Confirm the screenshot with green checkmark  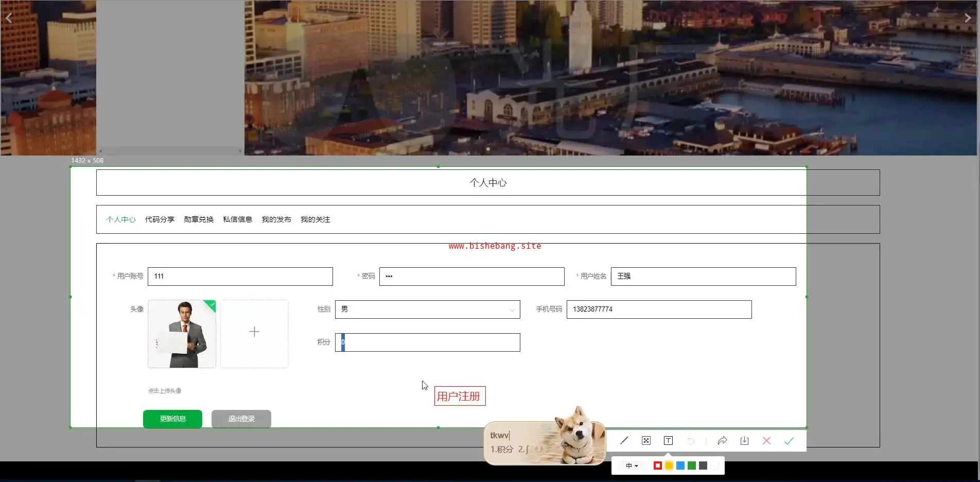coord(789,441)
